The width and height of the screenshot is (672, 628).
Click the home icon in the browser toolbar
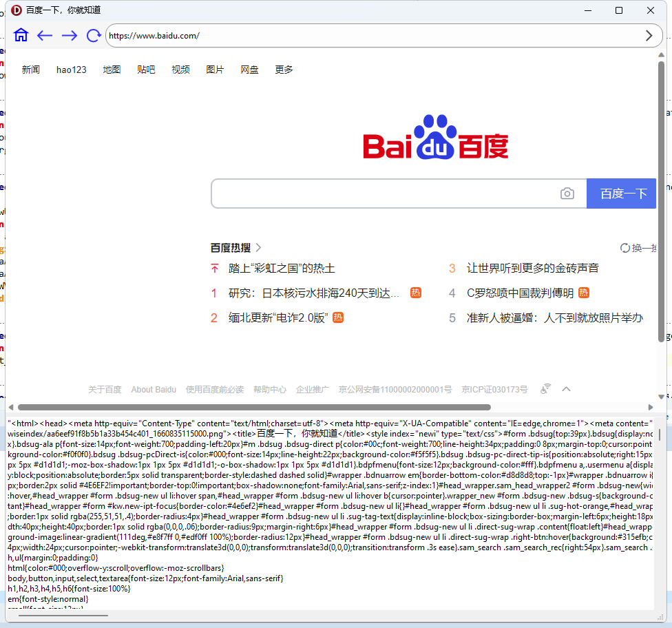20,34
